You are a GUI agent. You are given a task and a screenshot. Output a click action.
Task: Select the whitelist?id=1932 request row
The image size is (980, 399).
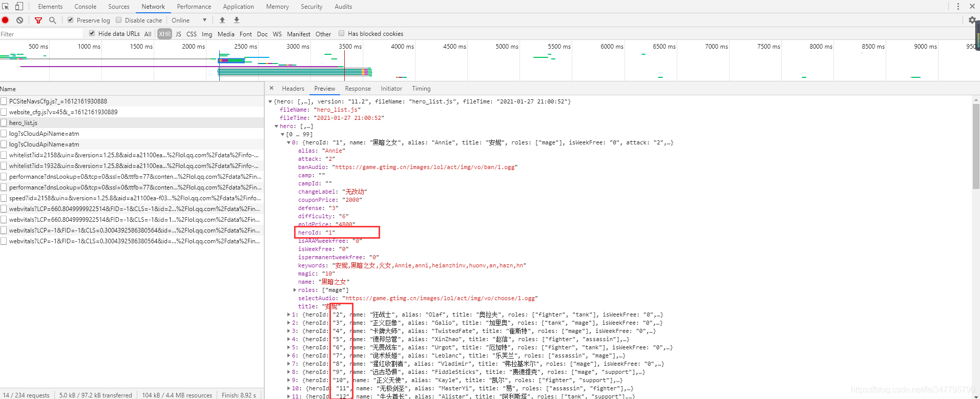(132, 166)
